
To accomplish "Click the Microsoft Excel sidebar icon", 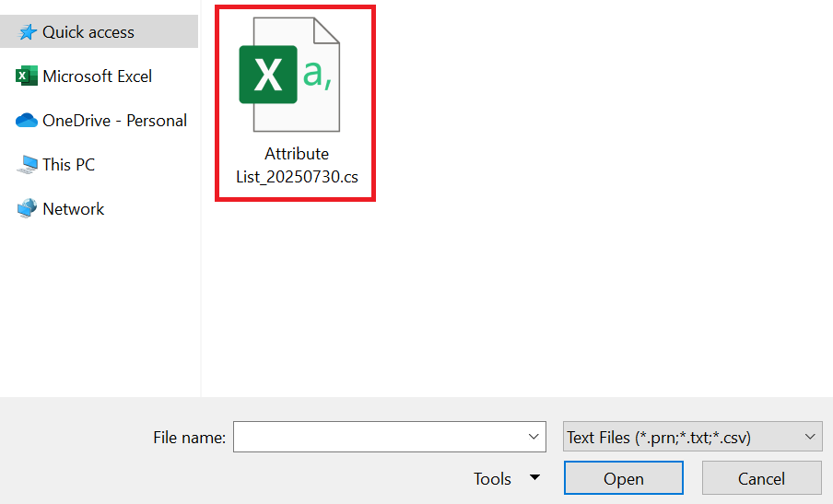I will point(27,76).
